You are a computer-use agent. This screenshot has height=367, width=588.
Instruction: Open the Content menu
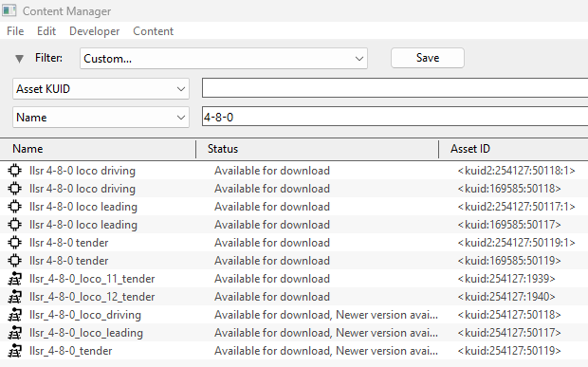pyautogui.click(x=153, y=31)
